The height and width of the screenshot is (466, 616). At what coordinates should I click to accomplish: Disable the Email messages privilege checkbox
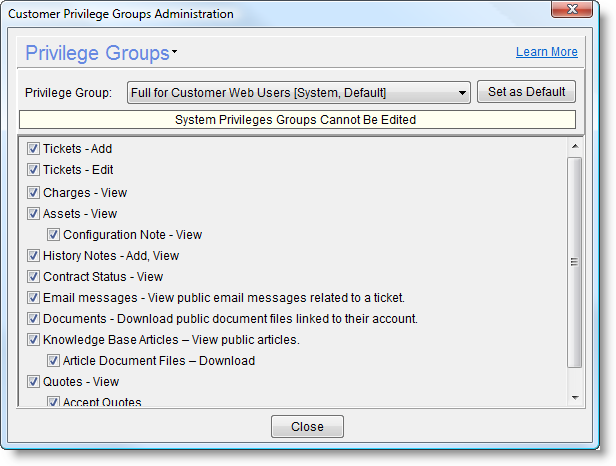point(33,298)
